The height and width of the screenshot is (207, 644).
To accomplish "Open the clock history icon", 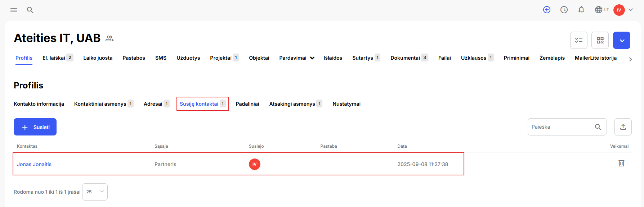I will (564, 10).
